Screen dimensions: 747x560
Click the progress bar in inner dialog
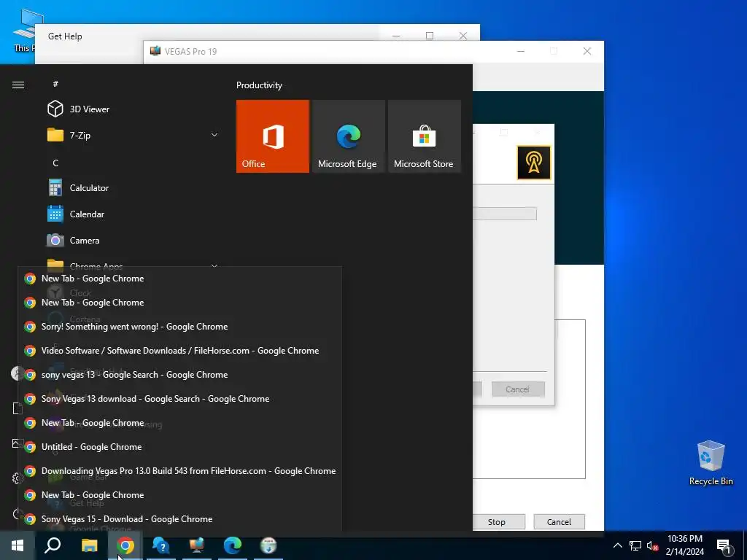click(505, 214)
